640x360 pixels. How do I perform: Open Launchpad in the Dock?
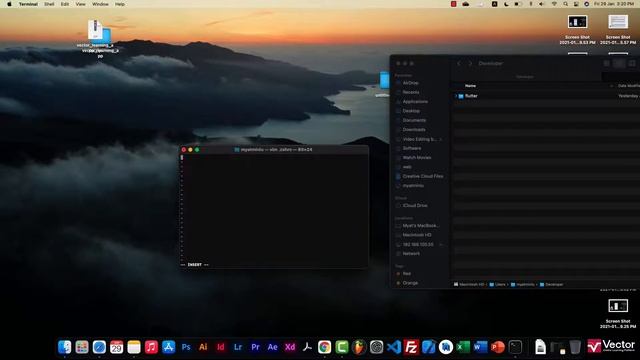(82, 347)
